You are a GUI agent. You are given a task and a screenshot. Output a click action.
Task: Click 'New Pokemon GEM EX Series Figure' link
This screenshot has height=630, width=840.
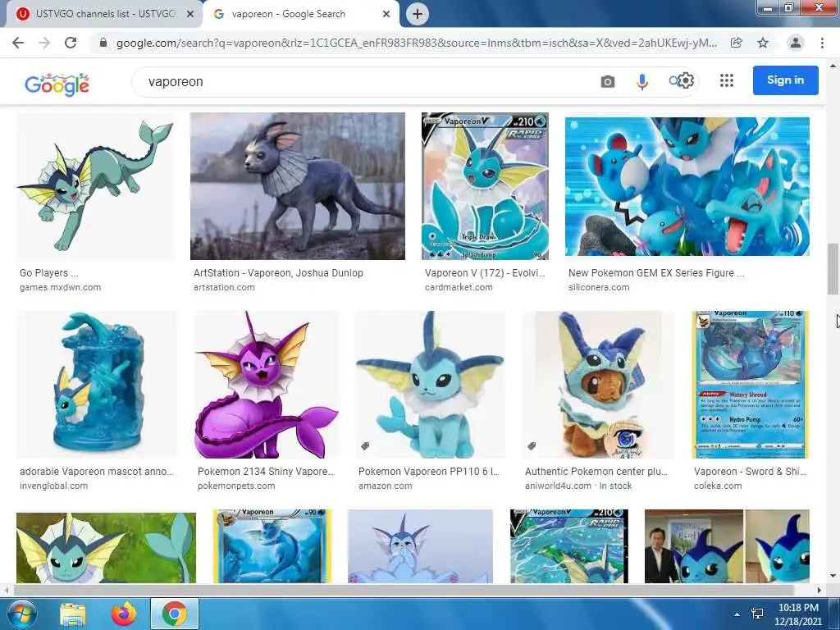click(656, 272)
